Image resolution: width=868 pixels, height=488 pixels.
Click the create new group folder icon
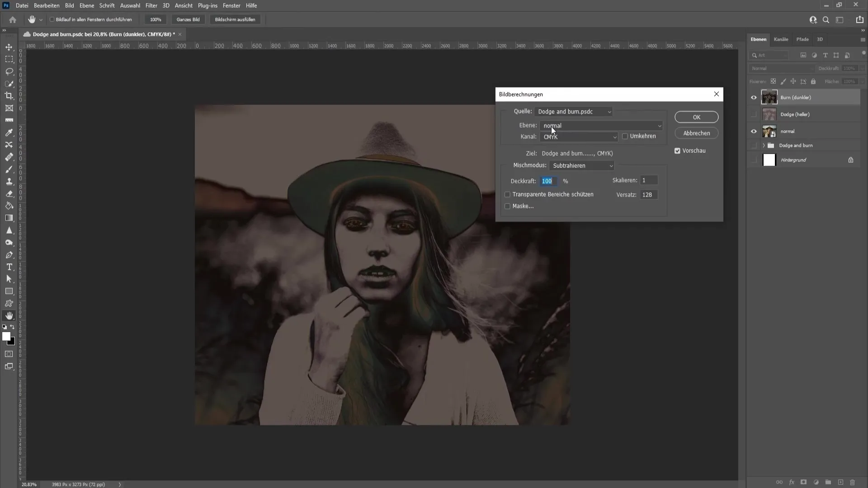(x=828, y=482)
